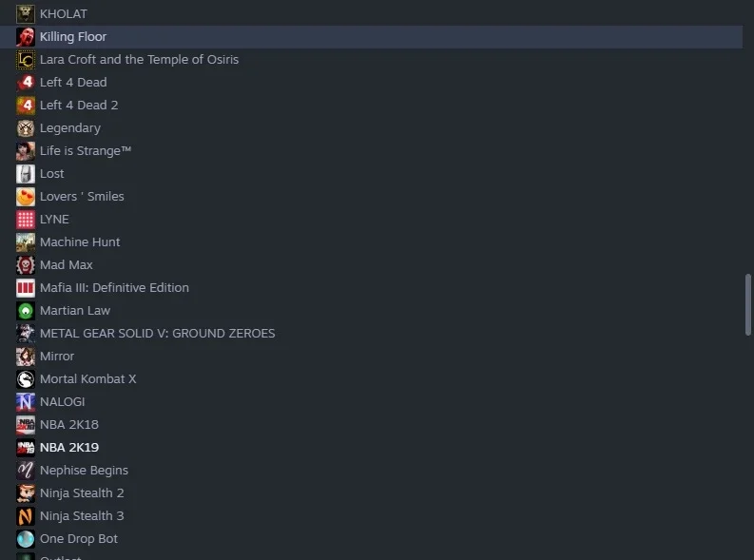The height and width of the screenshot is (560, 754).
Task: Click the LYNE pink grid icon
Action: (x=26, y=220)
